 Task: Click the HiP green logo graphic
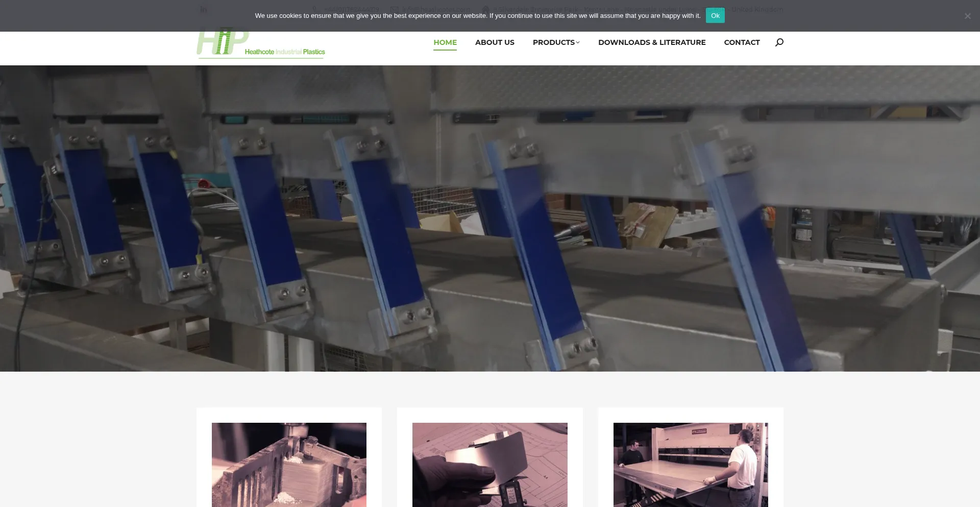223,43
